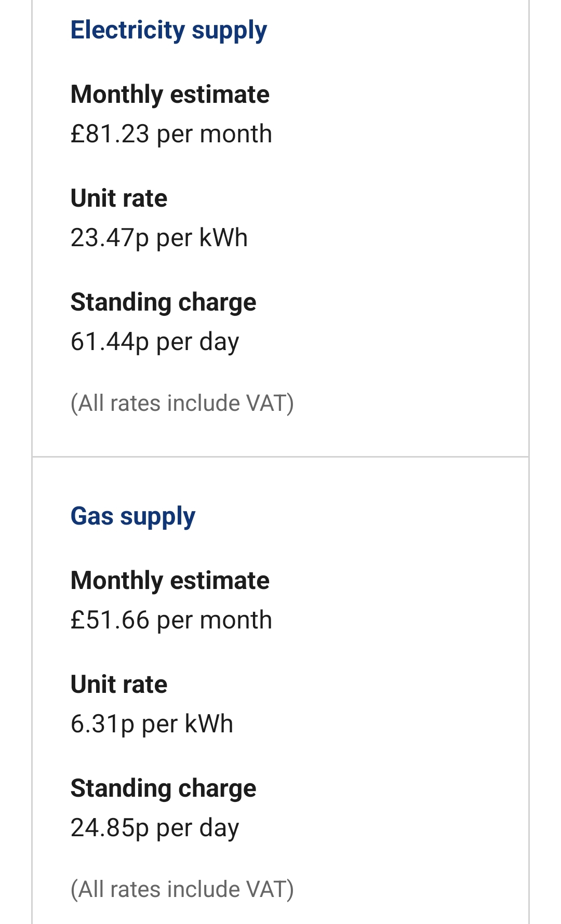561x924 pixels.
Task: Select the 61.44p per day charge
Action: point(155,342)
